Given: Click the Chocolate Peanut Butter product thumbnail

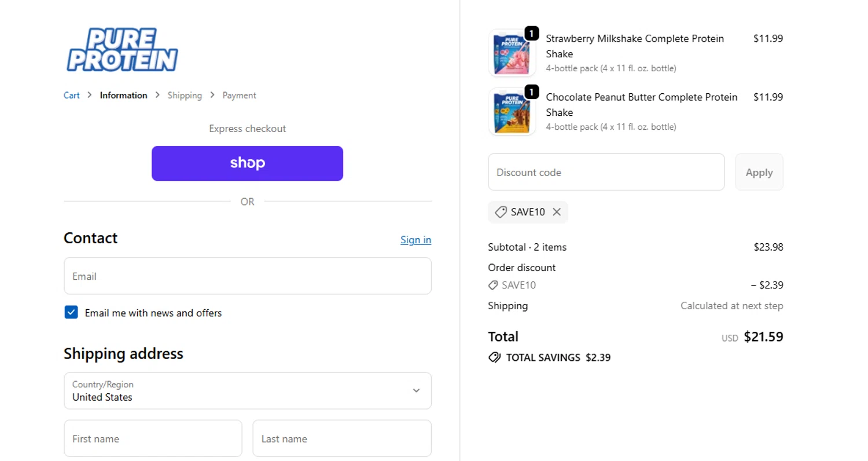Looking at the screenshot, I should coord(512,112).
